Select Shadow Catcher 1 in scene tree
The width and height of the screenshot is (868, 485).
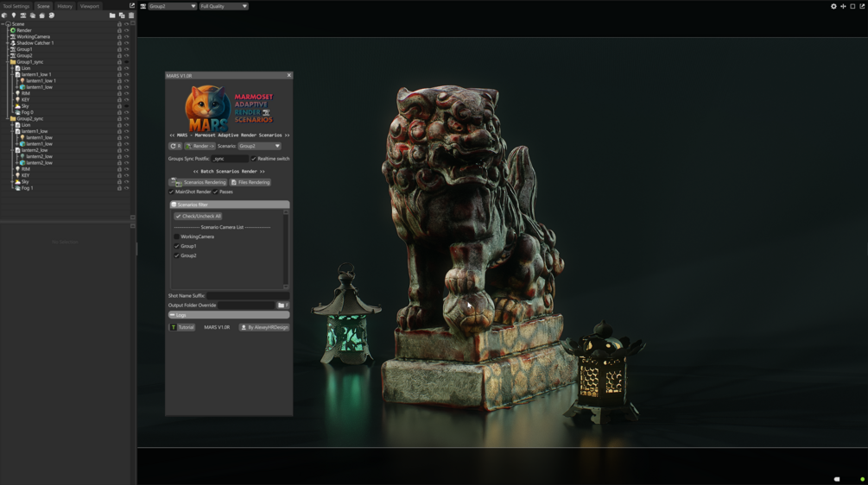[35, 42]
